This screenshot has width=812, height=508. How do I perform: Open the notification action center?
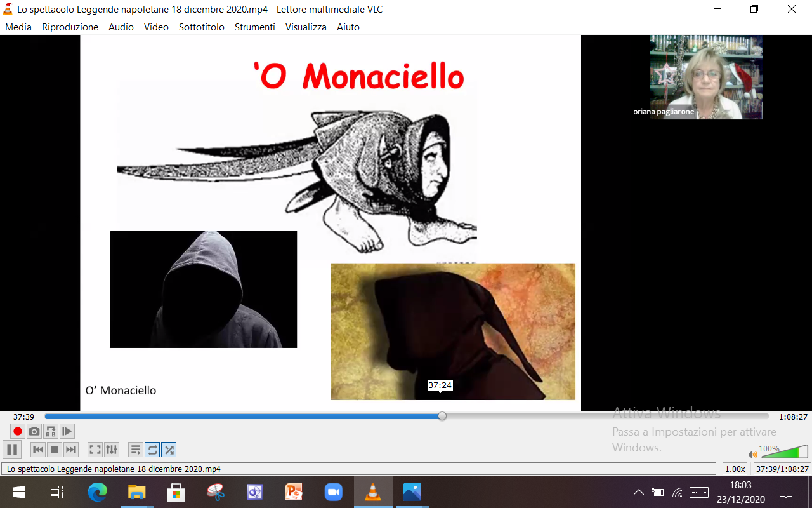pos(786,492)
